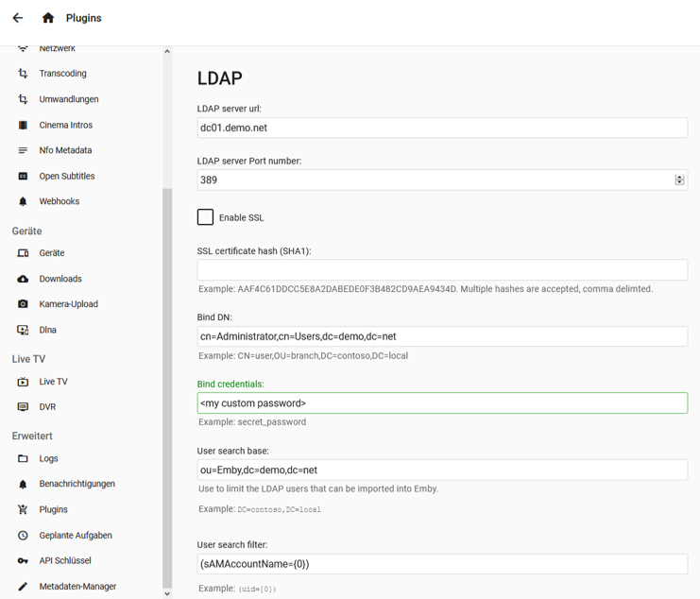Click the Kamera-Upload camera icon
The width and height of the screenshot is (700, 599).
coord(23,304)
